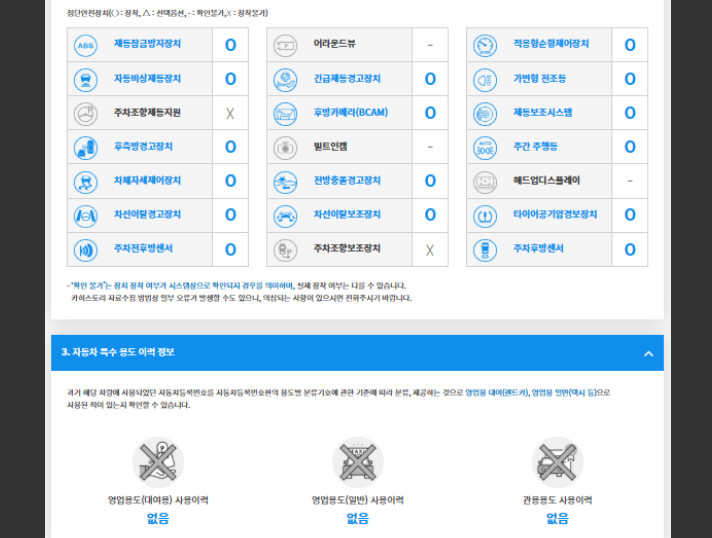Click the 긴급제동경고장치 label
The width and height of the screenshot is (712, 538).
pos(347,79)
